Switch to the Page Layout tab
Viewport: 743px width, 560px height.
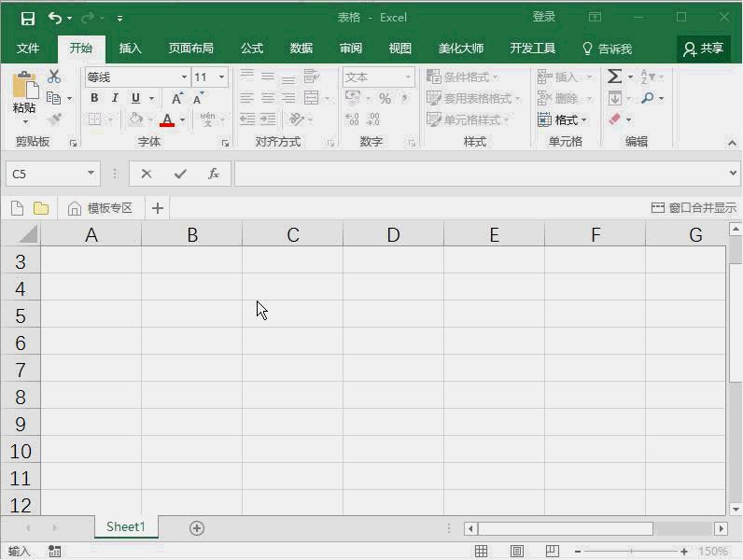pos(191,49)
